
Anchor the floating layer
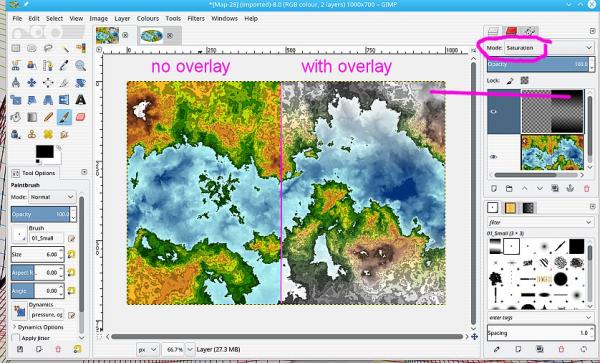tap(570, 189)
